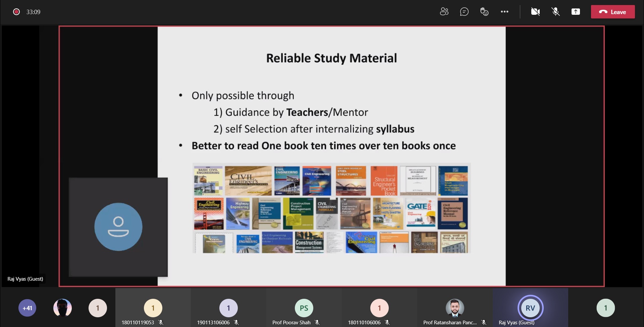This screenshot has height=327, width=644.
Task: Click the red recording indicator
Action: click(16, 12)
